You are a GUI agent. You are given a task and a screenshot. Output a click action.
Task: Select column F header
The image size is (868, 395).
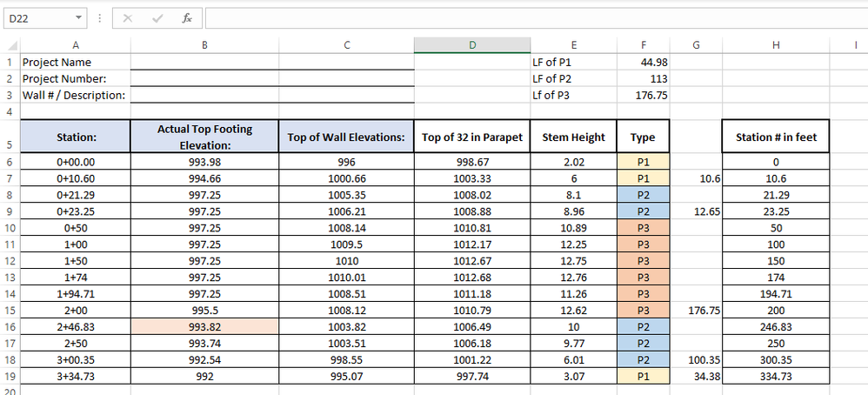click(644, 46)
